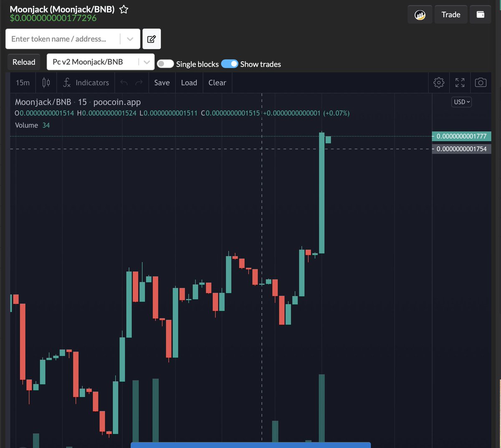Open the wallet icon in the top right

pyautogui.click(x=480, y=14)
